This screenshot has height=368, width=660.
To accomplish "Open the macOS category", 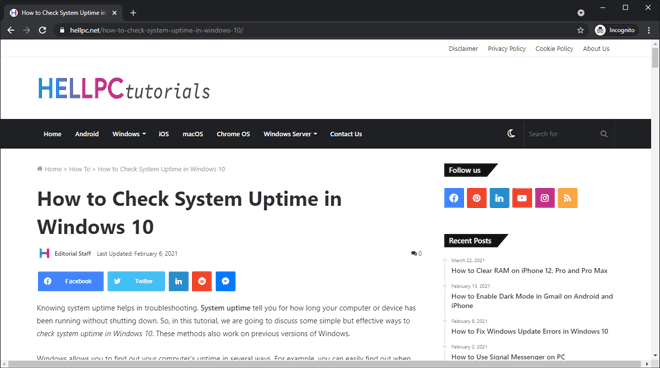I will pos(193,134).
